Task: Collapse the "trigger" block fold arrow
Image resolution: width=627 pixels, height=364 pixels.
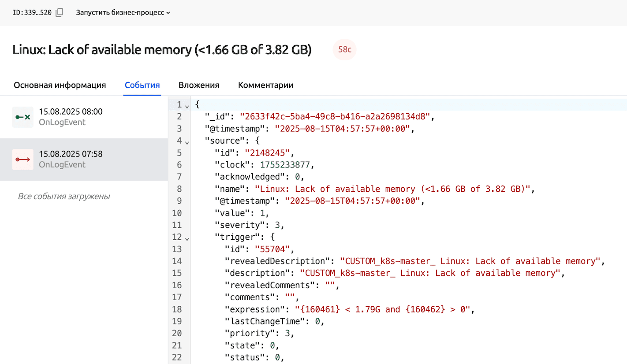Action: 187,238
